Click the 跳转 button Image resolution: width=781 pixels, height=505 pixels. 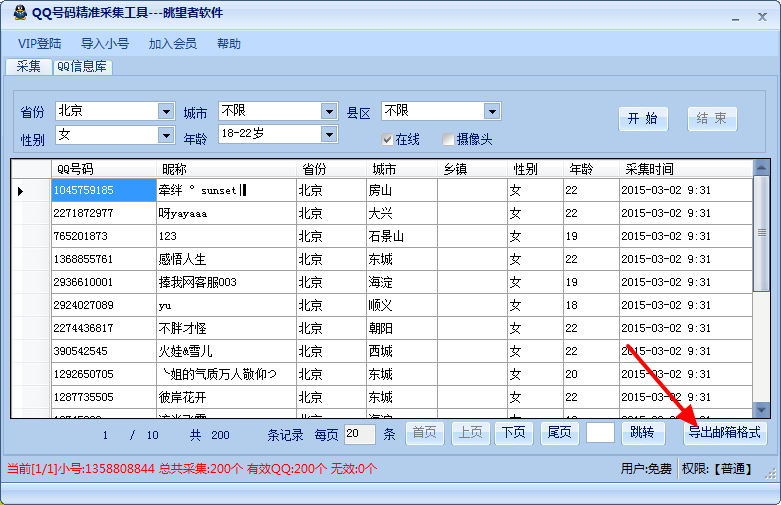[x=643, y=433]
